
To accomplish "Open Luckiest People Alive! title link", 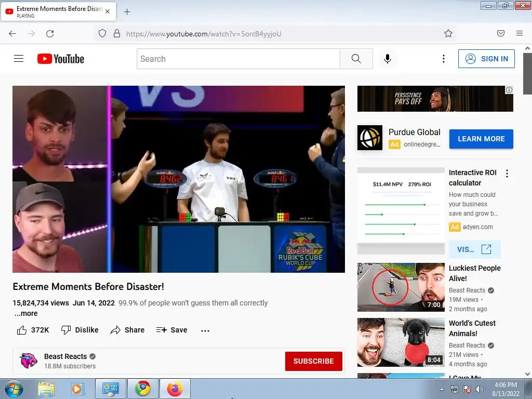I will [475, 273].
